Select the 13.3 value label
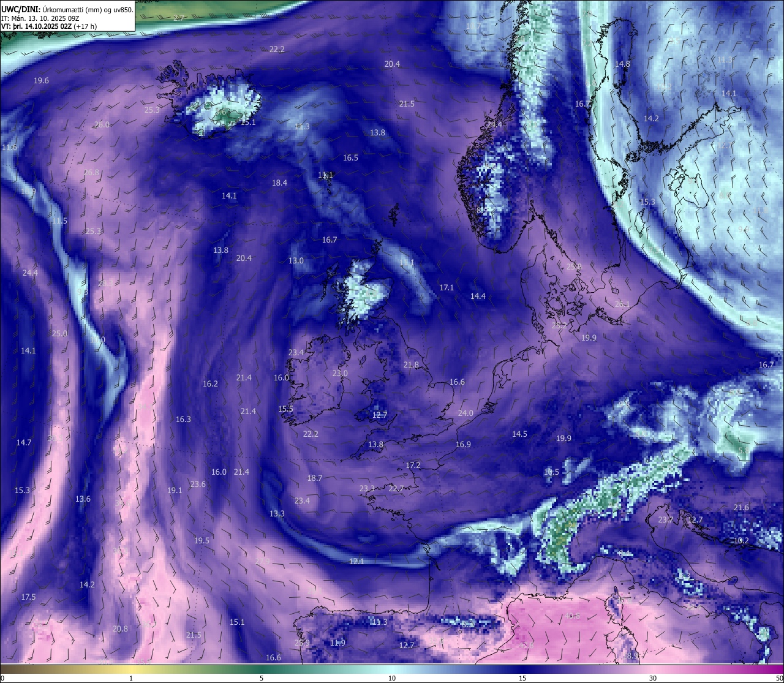 [x=277, y=513]
